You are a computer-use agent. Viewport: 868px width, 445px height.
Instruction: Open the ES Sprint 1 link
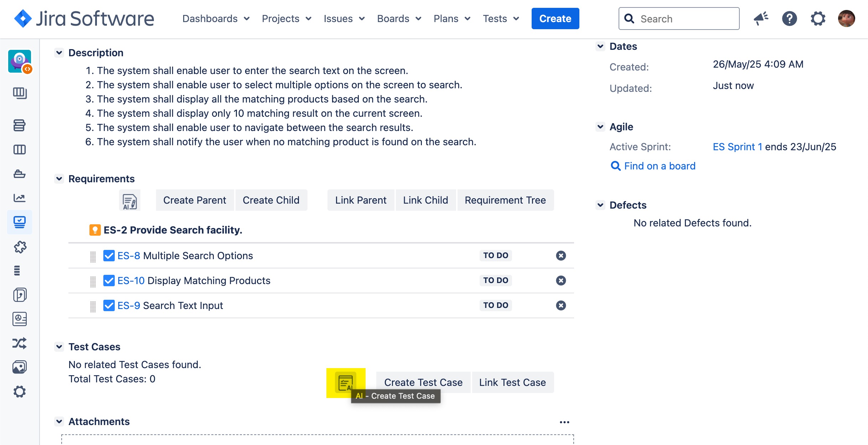tap(737, 147)
